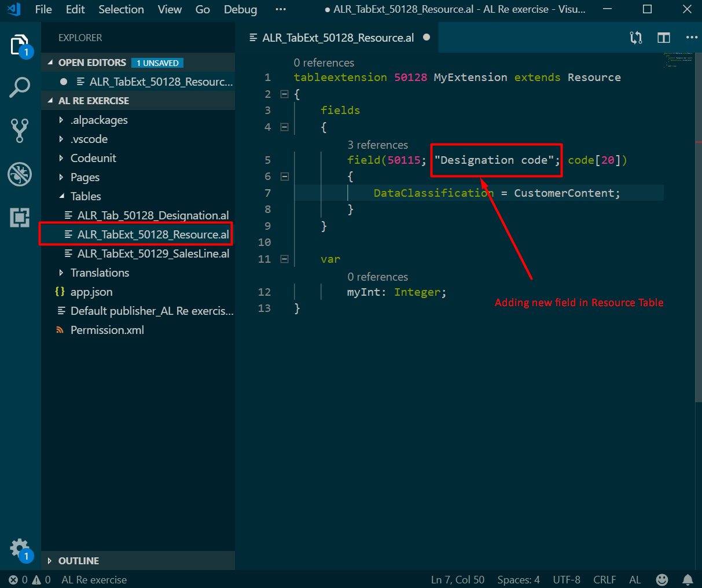Open ALR_TabExt_50128_Resource.al in the Tables folder
The width and height of the screenshot is (702, 588).
point(153,234)
